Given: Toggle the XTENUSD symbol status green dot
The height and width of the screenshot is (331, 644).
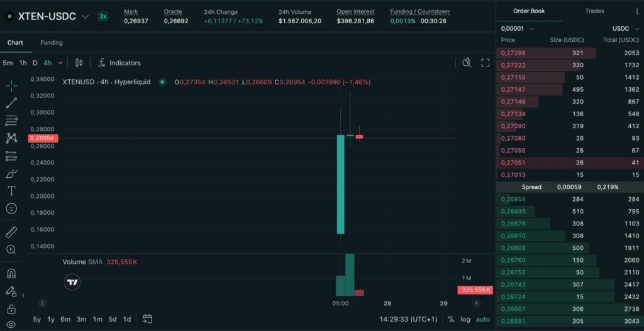Looking at the screenshot, I should [x=162, y=82].
